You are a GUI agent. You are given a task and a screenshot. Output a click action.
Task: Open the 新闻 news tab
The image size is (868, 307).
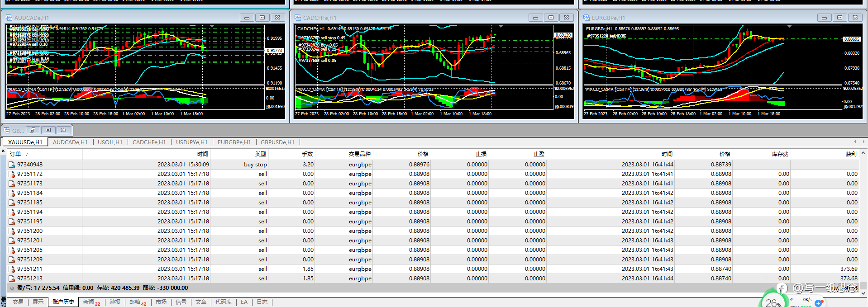89,302
